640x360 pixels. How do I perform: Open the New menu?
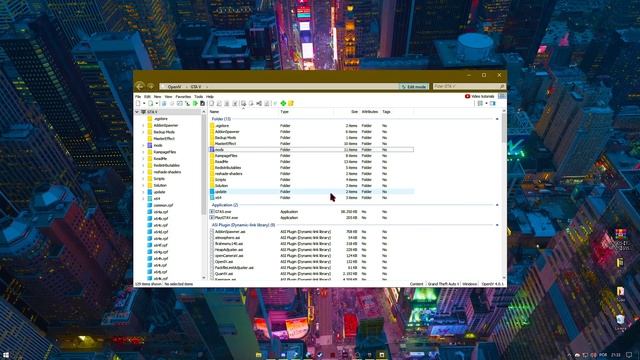[158, 97]
